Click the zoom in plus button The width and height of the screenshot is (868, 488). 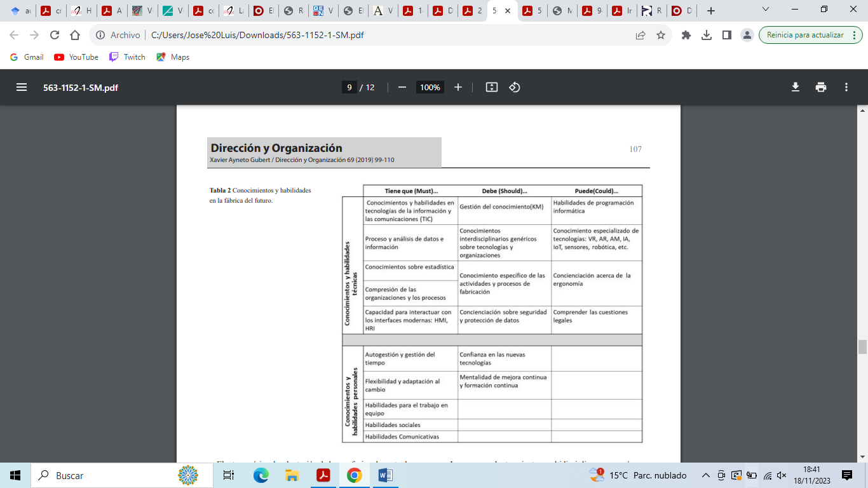[458, 88]
